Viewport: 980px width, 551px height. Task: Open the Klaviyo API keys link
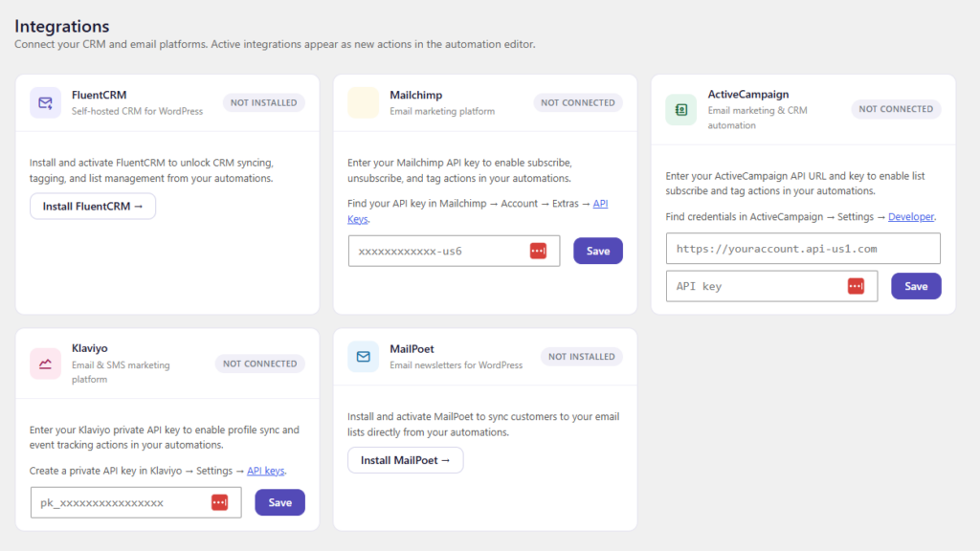coord(266,471)
